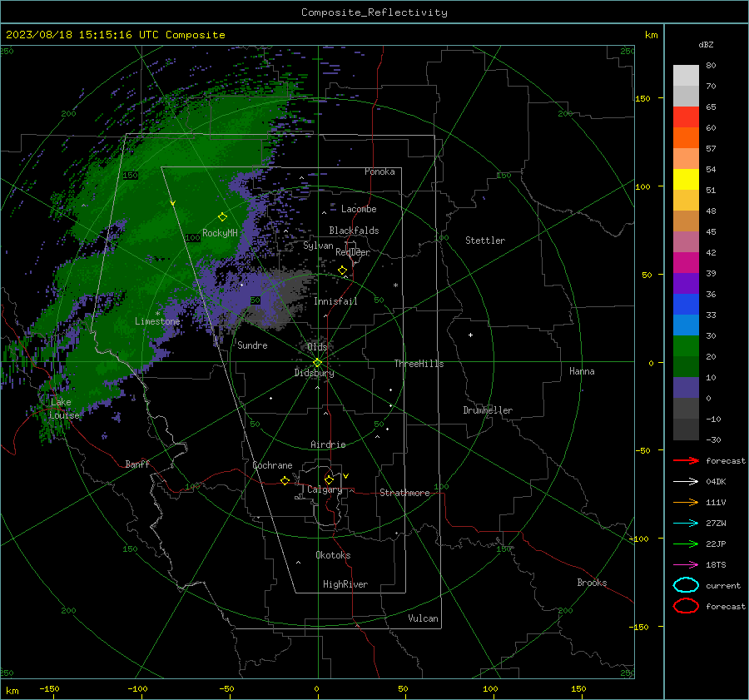749x700 pixels.
Task: Click the Sundre city label
Action: (252, 345)
